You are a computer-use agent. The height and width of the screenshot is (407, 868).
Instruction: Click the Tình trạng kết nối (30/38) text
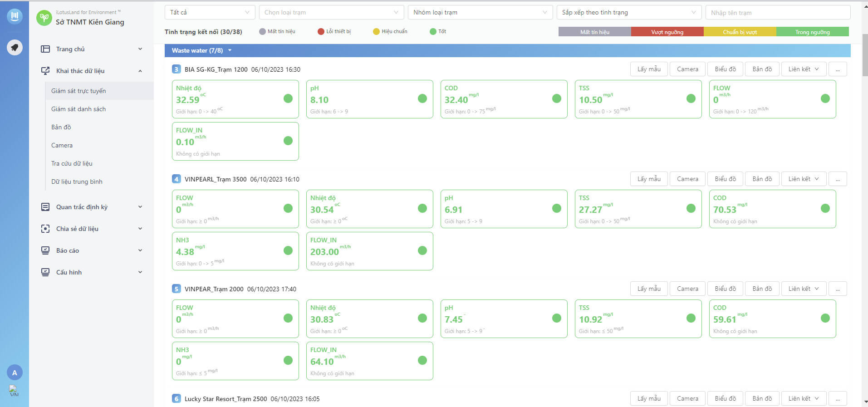pyautogui.click(x=203, y=32)
